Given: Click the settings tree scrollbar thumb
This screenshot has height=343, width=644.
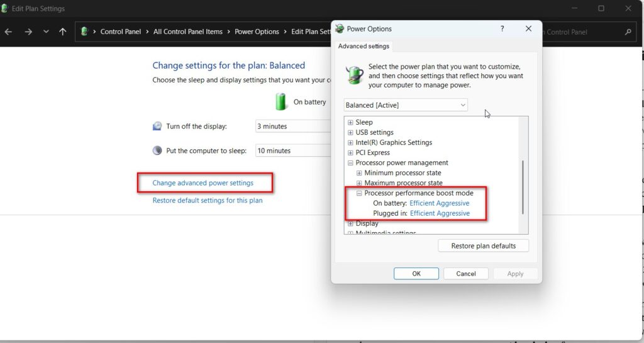Looking at the screenshot, I should (x=523, y=187).
